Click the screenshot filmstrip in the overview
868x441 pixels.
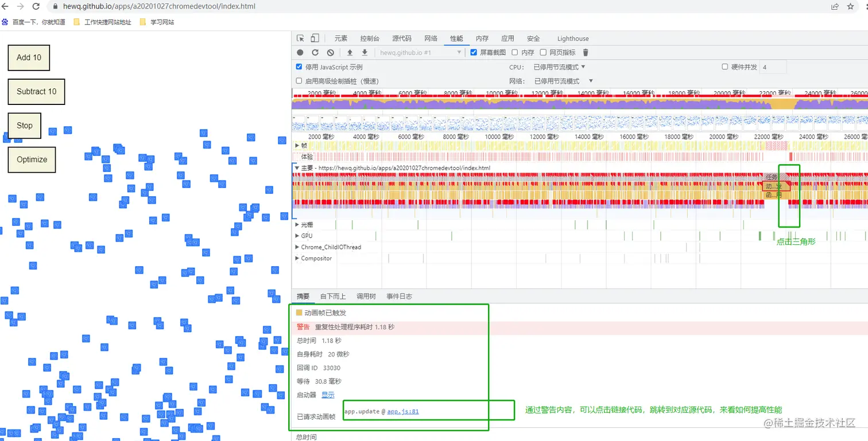pos(580,123)
